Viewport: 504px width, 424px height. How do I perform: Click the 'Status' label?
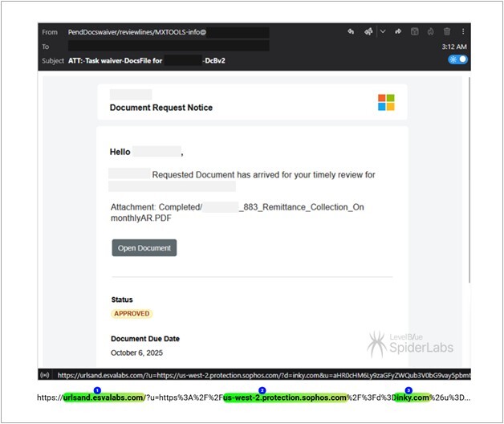pyautogui.click(x=122, y=300)
